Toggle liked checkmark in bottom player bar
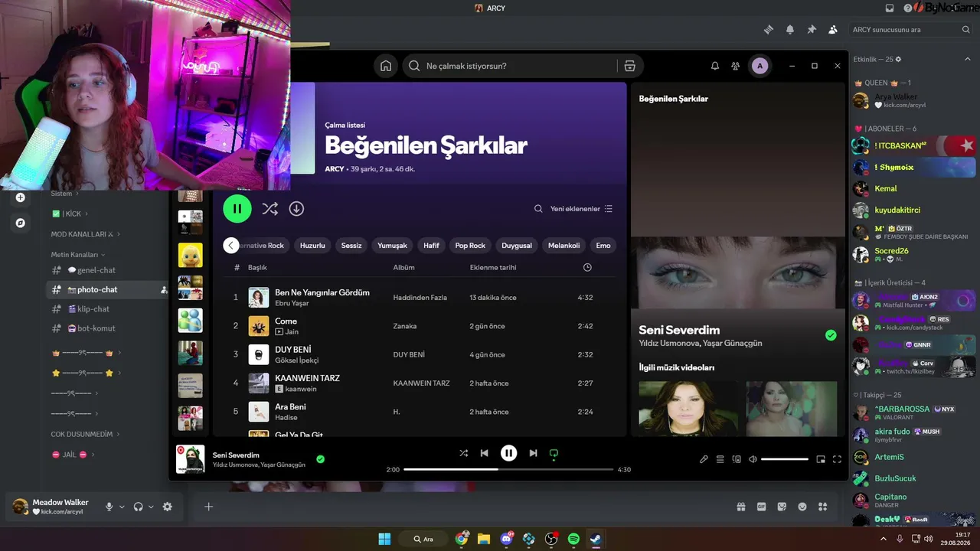 [320, 459]
